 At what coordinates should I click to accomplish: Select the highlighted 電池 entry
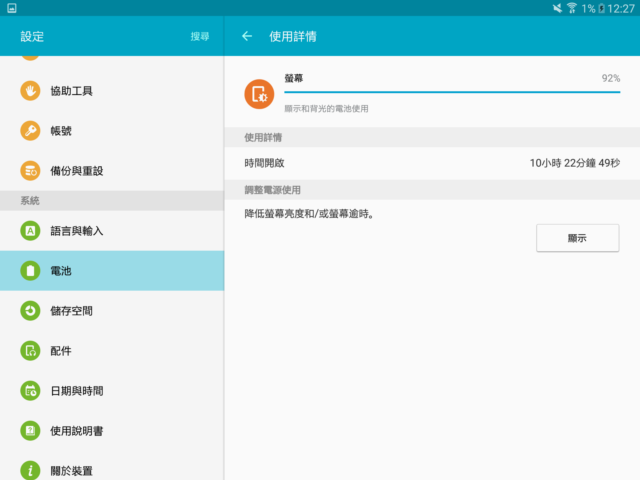(112, 271)
